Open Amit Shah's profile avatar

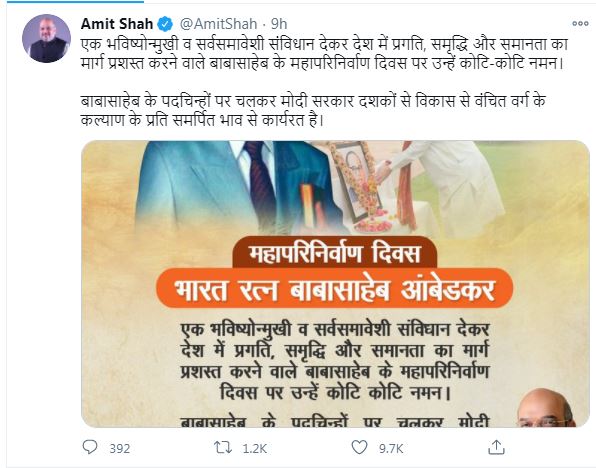point(46,38)
